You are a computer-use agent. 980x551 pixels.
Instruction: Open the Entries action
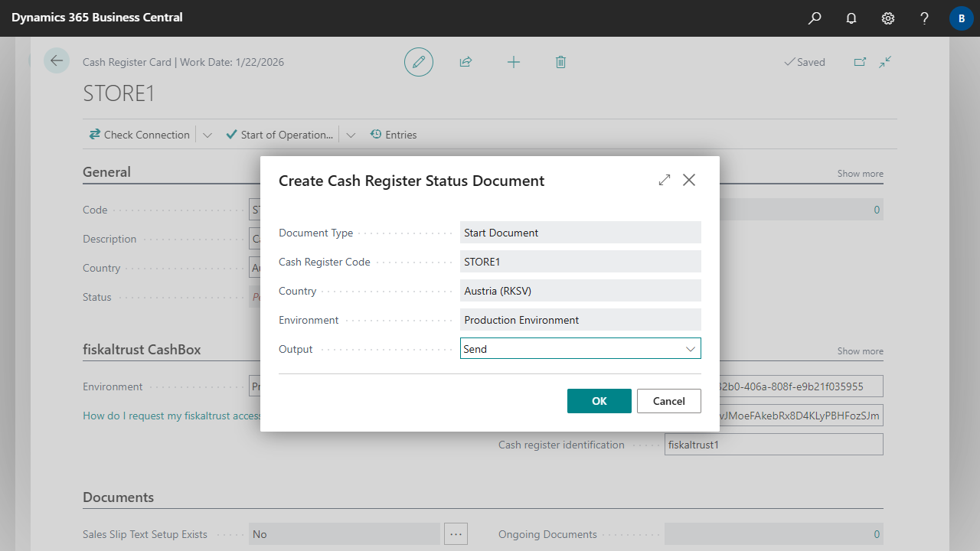[x=394, y=135]
